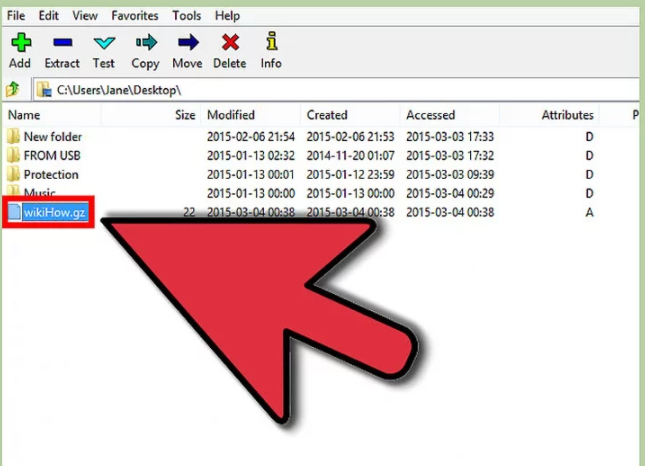This screenshot has height=466, width=645.
Task: Sort list by Attributes column header
Action: pyautogui.click(x=567, y=115)
